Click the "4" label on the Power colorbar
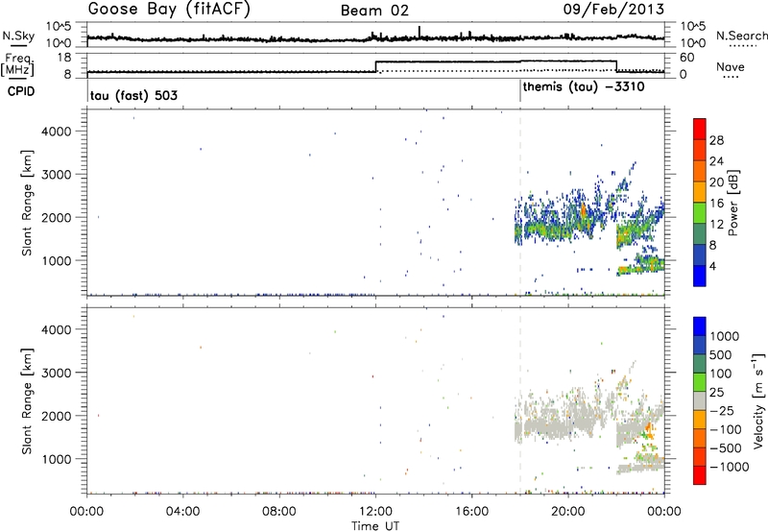The image size is (768, 532). [712, 266]
